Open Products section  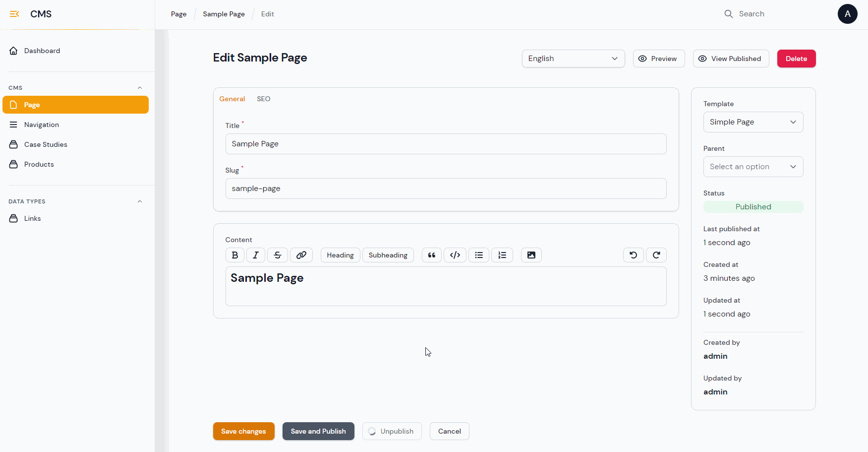click(x=75, y=164)
